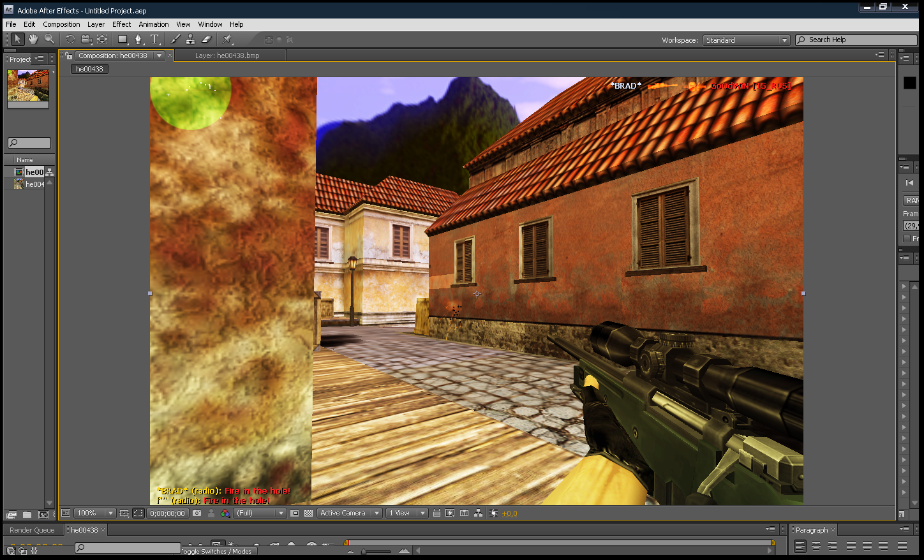Viewport: 924px width, 560px height.
Task: Click the +0.0 exposure value
Action: click(x=509, y=513)
